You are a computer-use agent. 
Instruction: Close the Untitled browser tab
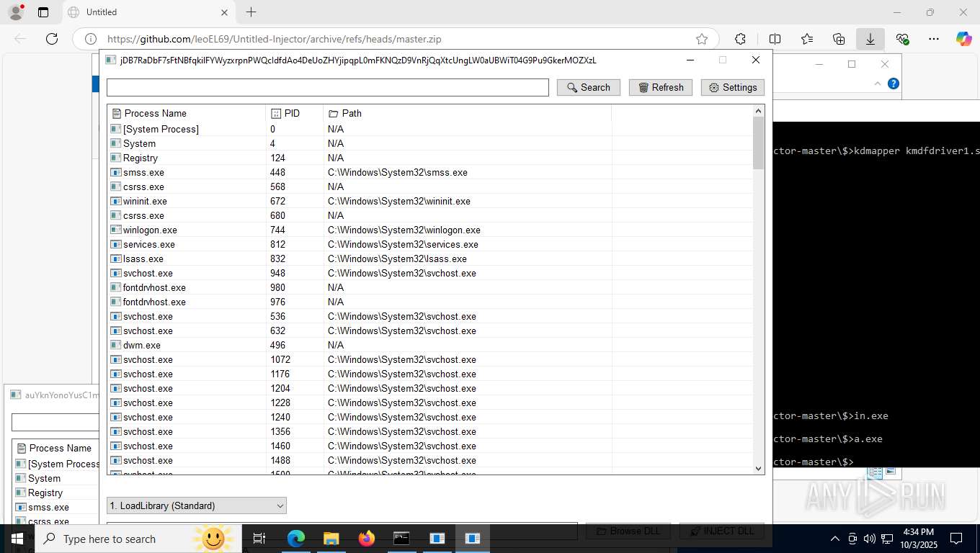click(224, 12)
